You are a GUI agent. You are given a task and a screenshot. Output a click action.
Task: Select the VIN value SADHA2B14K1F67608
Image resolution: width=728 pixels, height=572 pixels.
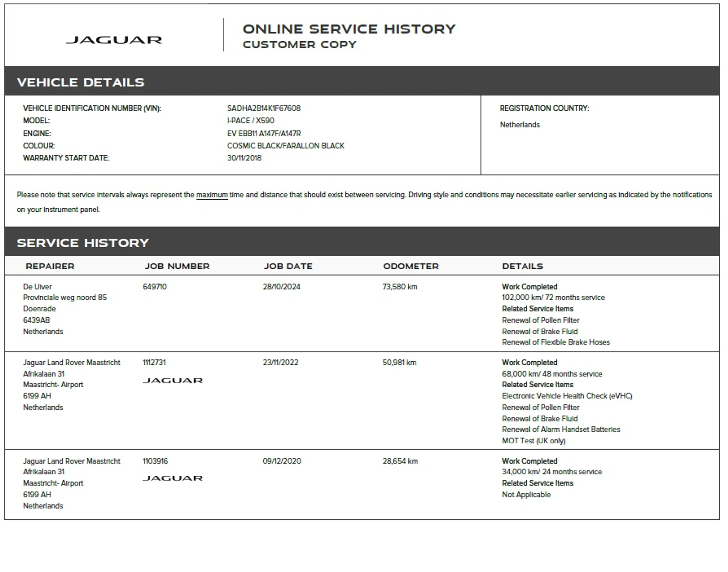pos(264,108)
